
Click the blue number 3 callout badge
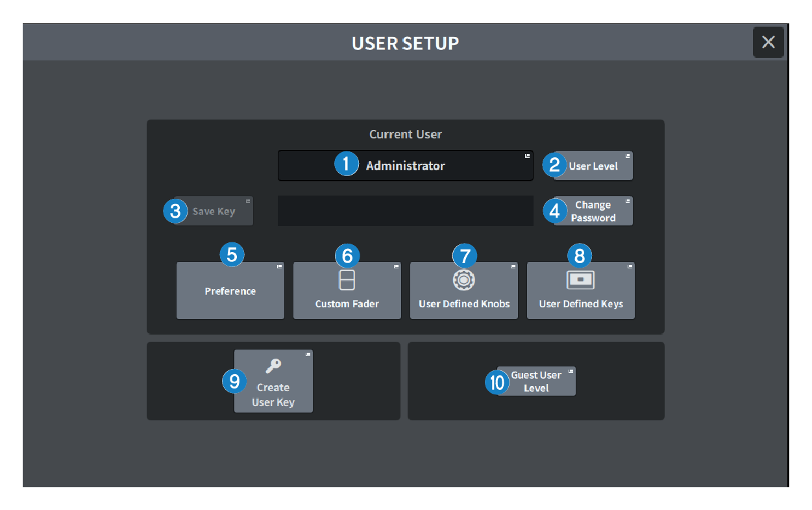175,211
